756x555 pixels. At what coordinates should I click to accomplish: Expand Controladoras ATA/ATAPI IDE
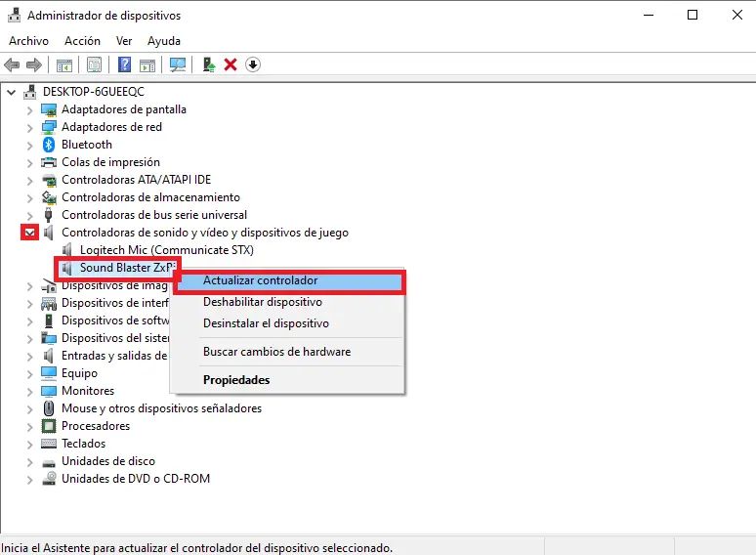(30, 181)
